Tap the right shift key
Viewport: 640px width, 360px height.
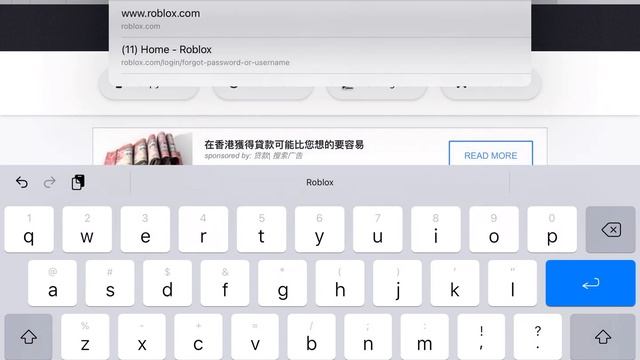(x=603, y=337)
